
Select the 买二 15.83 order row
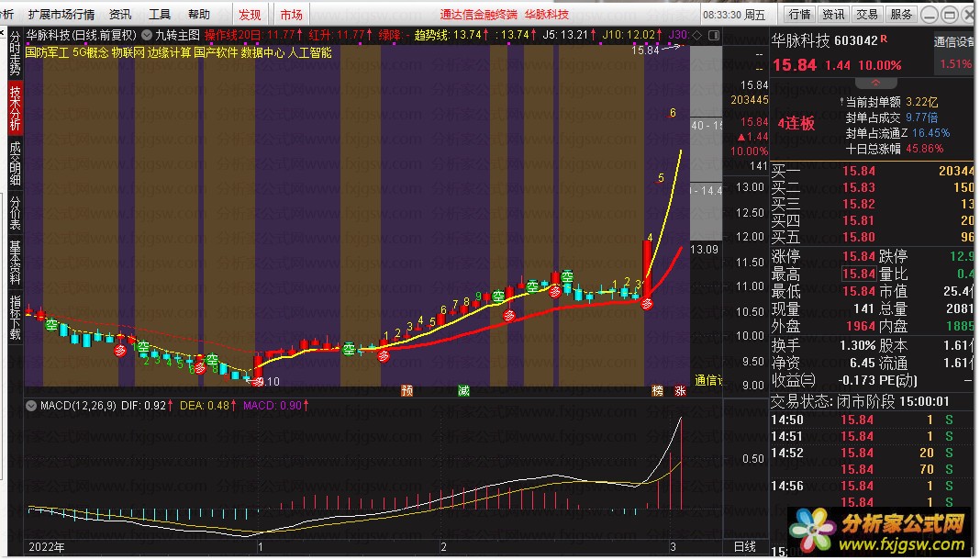[872, 187]
